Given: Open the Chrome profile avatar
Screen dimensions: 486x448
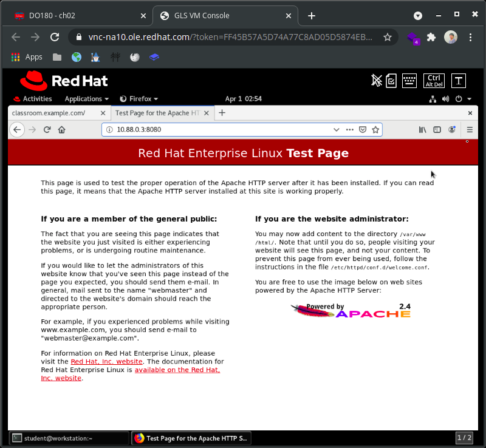Looking at the screenshot, I should click(x=451, y=37).
